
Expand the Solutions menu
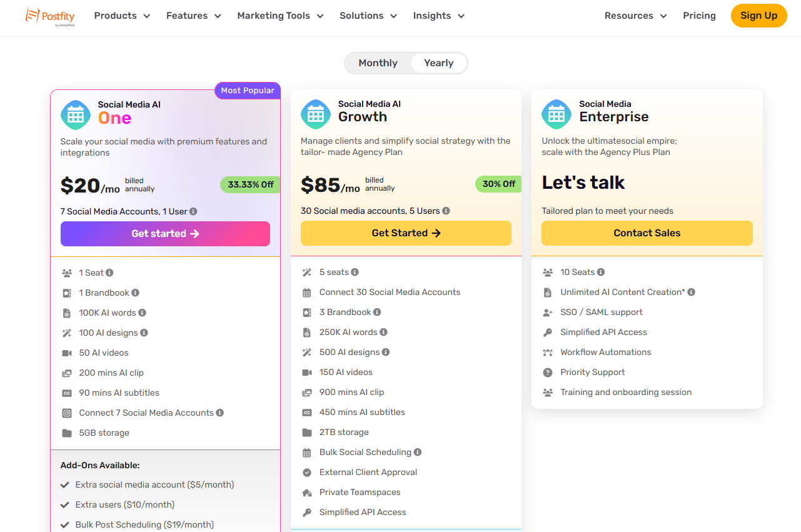coord(368,16)
